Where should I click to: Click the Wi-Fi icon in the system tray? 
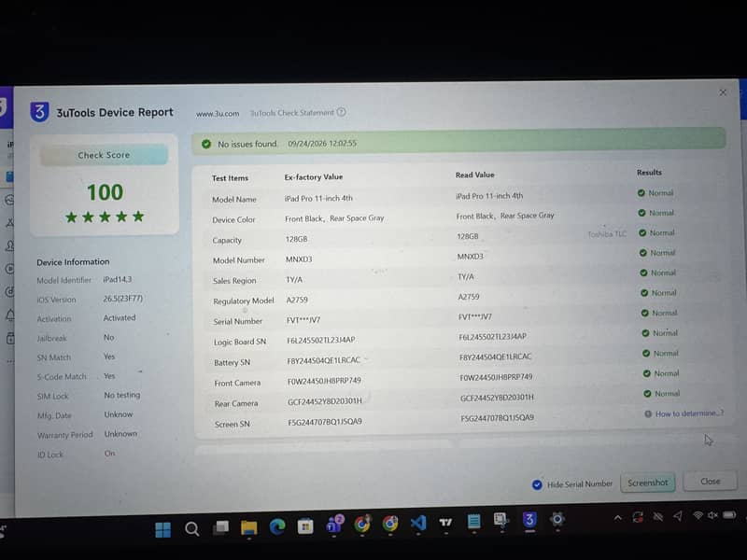[698, 516]
